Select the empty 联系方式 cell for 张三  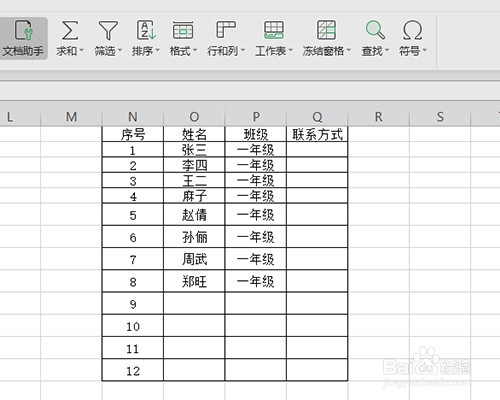point(317,150)
